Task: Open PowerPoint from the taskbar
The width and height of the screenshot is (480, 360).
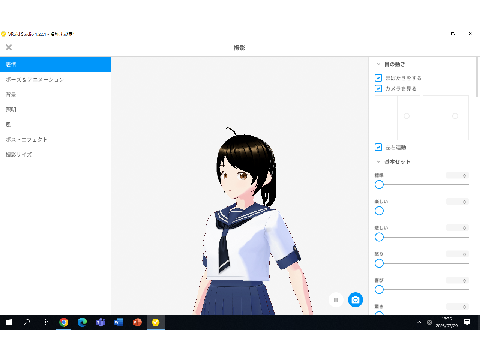Action: (137, 322)
